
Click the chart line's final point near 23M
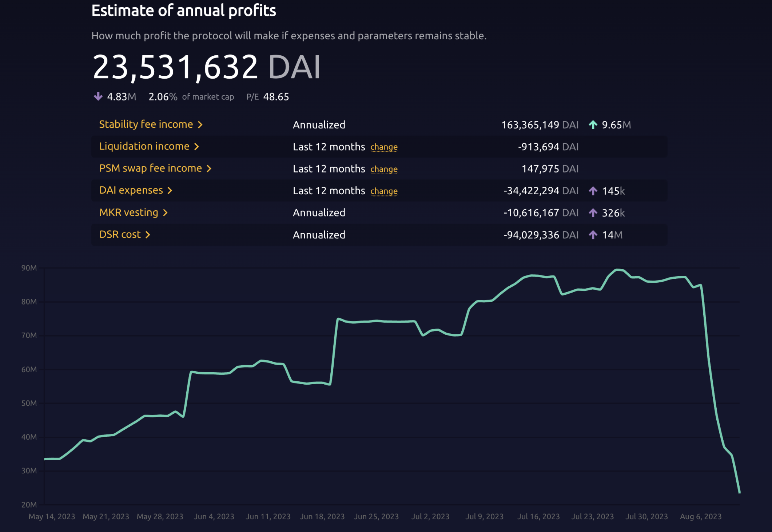(x=739, y=492)
